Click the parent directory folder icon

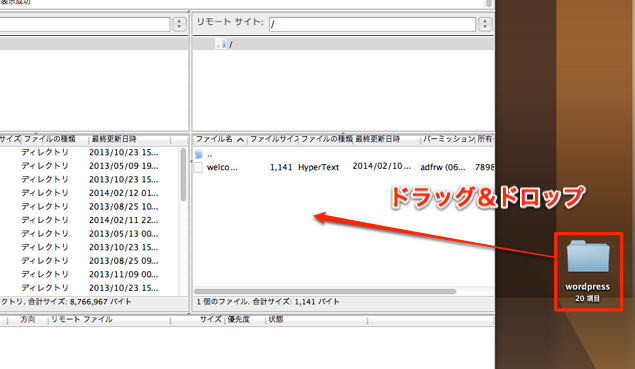(198, 154)
